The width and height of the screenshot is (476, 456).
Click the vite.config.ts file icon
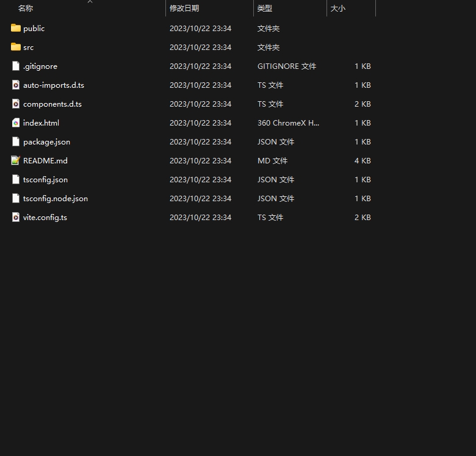16,217
